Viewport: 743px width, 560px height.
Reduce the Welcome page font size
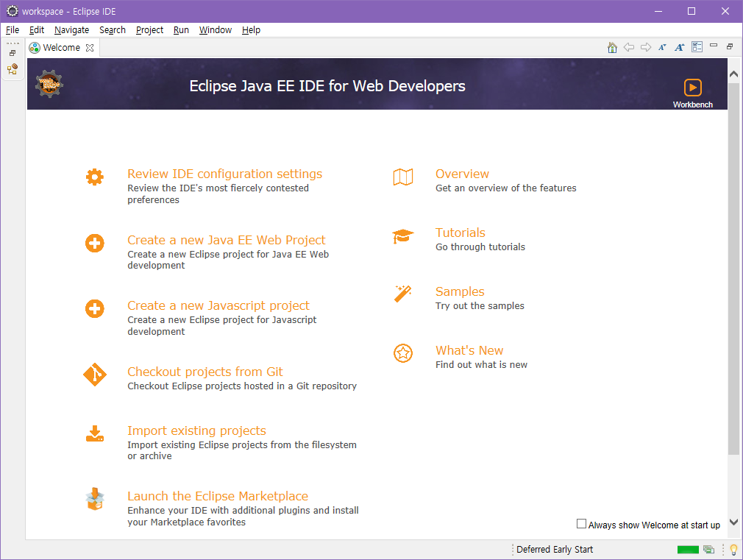point(662,47)
